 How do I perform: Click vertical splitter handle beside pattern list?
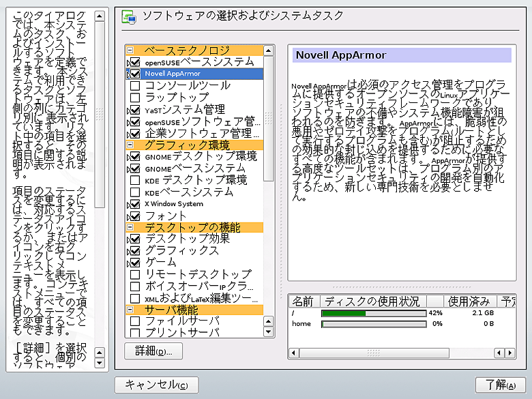tap(281, 200)
